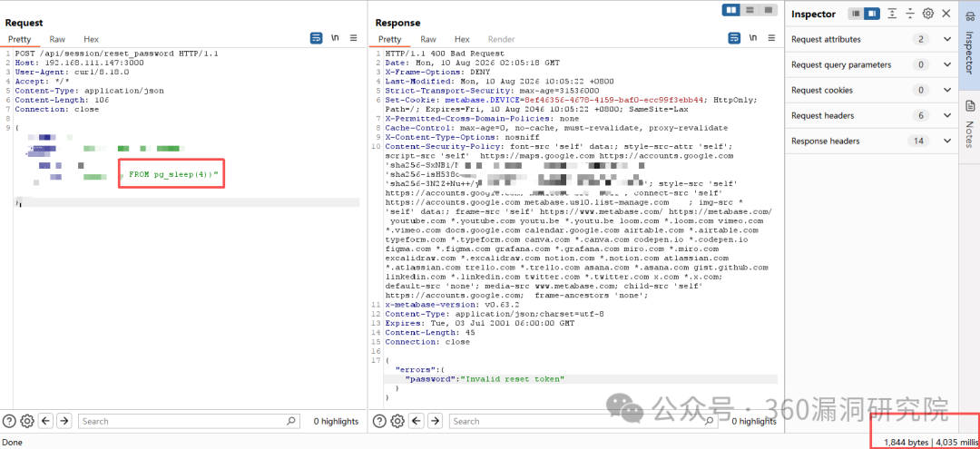Click the 'FROM pg_sleep(4))' payload text
Image resolution: width=980 pixels, height=449 pixels.
pos(173,175)
